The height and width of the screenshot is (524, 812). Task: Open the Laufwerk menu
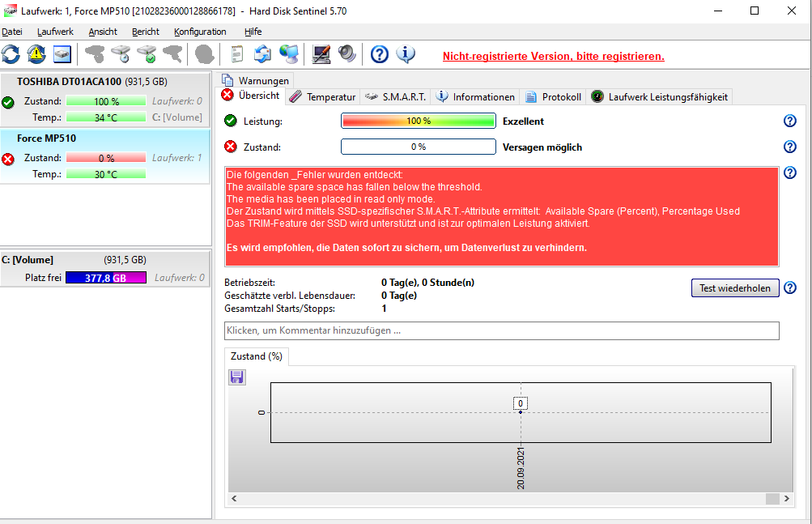[55, 32]
